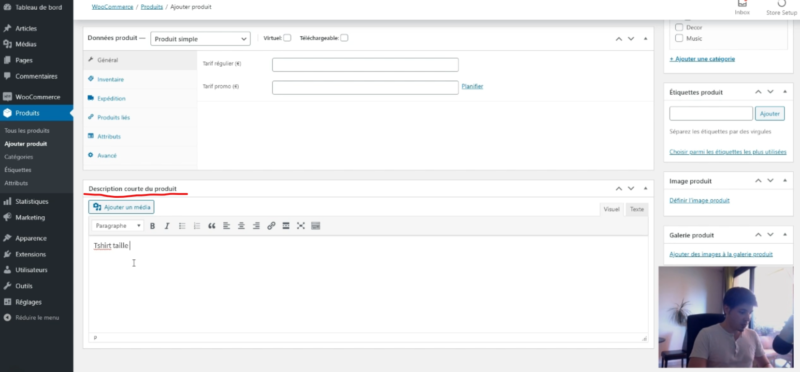800x372 pixels.
Task: Click the product tags input field
Action: (711, 113)
